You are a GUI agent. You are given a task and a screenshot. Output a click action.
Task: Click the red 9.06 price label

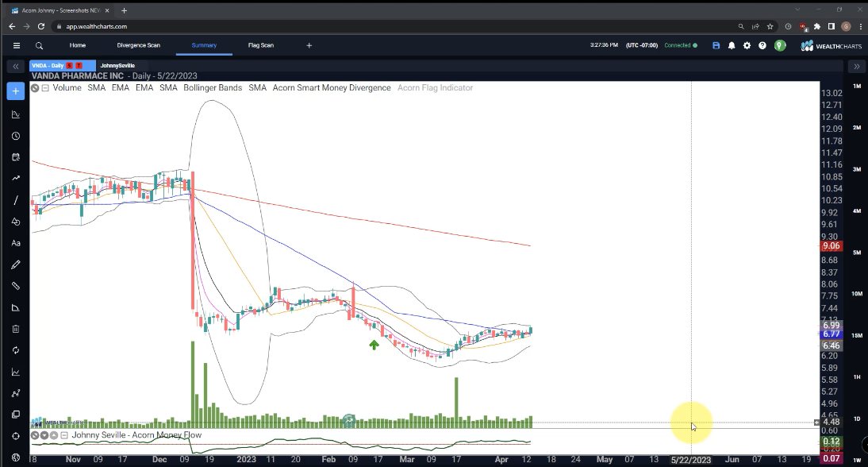coord(831,246)
